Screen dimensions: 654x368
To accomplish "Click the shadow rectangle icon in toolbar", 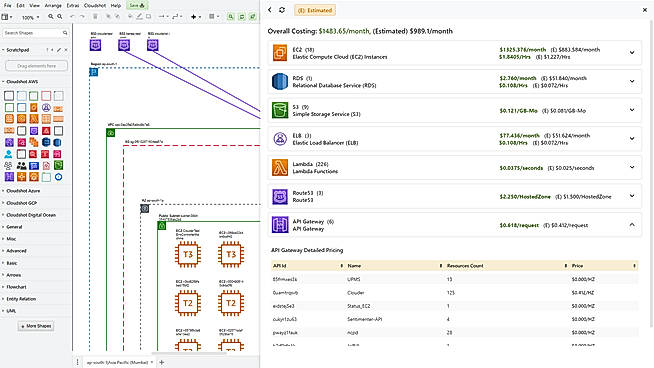I will (148, 17).
